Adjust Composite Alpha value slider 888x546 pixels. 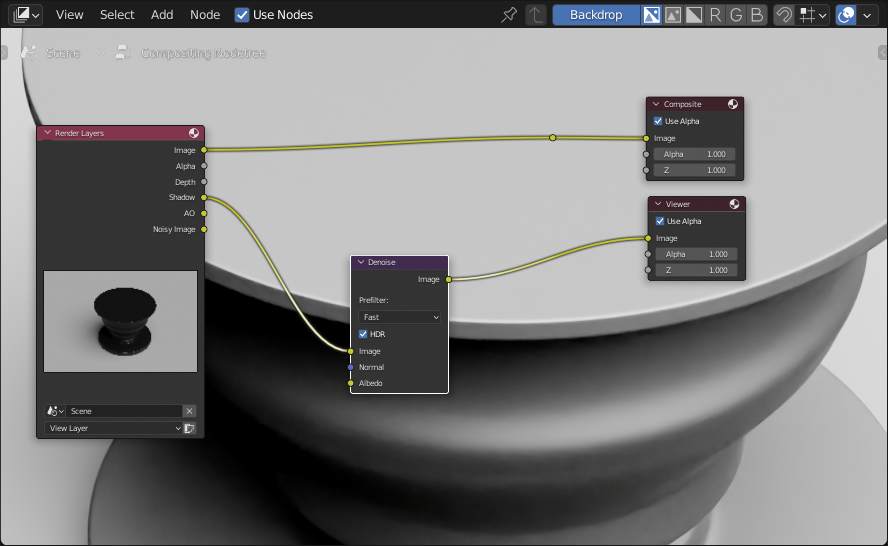[694, 154]
